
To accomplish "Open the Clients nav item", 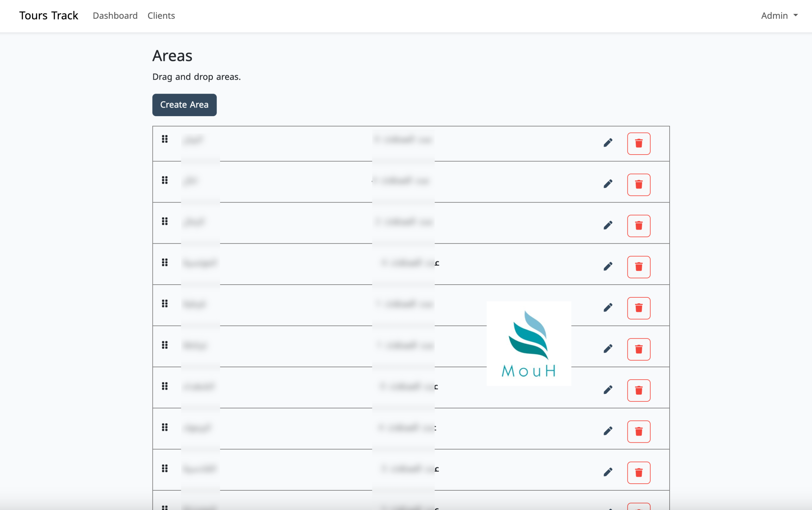I will (161, 16).
